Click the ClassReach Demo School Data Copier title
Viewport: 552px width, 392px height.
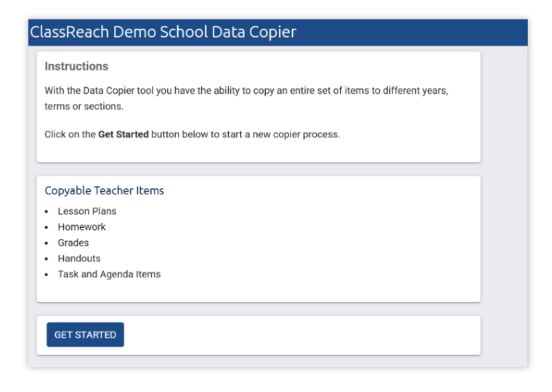pyautogui.click(x=163, y=33)
